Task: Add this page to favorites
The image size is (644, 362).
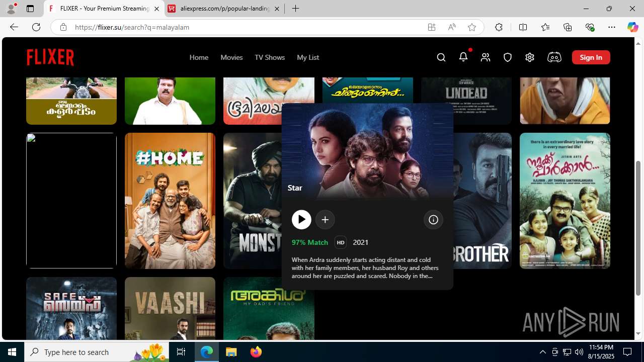Action: pos(472,27)
